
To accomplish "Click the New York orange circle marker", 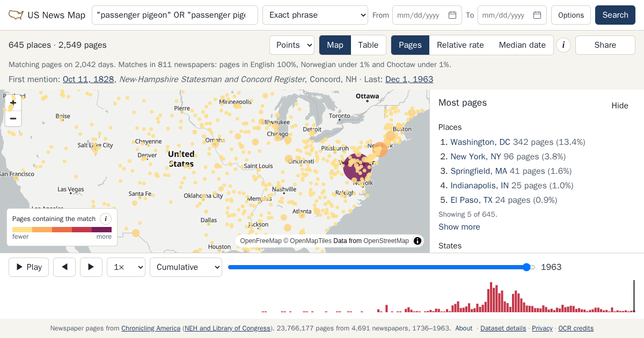I will pyautogui.click(x=380, y=150).
